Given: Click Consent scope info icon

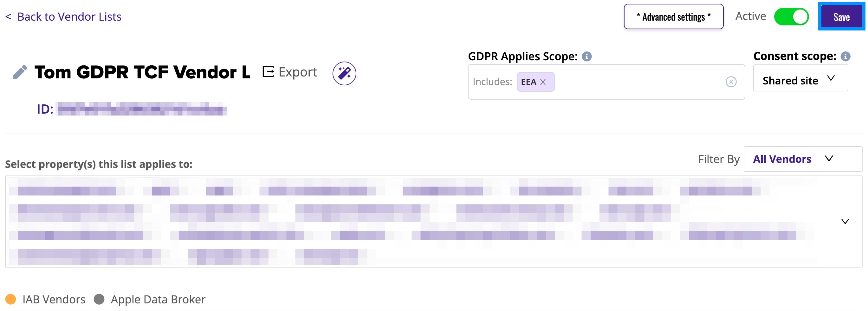Looking at the screenshot, I should [x=845, y=56].
